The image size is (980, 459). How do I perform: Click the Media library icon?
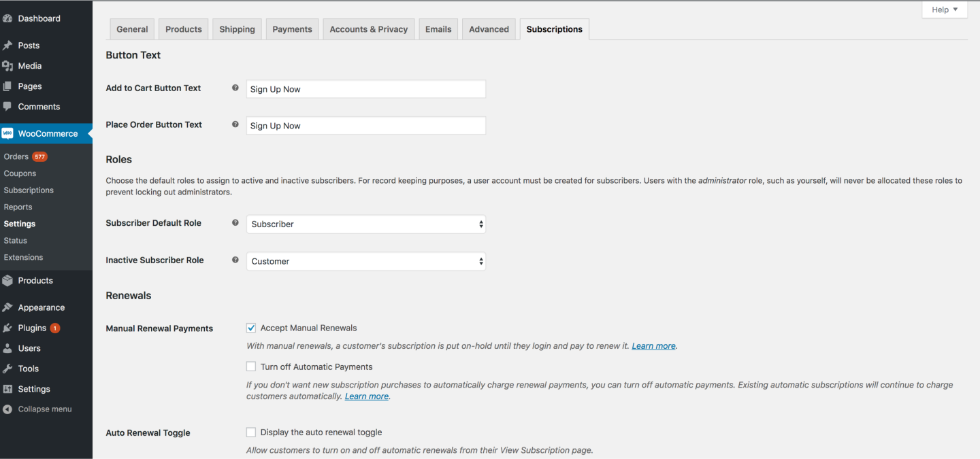click(x=7, y=66)
